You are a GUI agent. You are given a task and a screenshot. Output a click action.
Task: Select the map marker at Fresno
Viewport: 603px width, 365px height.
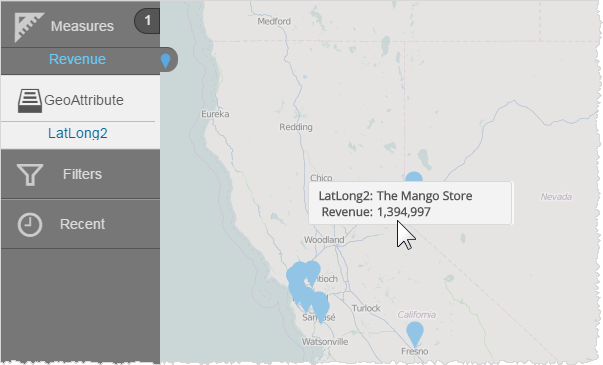[415, 334]
